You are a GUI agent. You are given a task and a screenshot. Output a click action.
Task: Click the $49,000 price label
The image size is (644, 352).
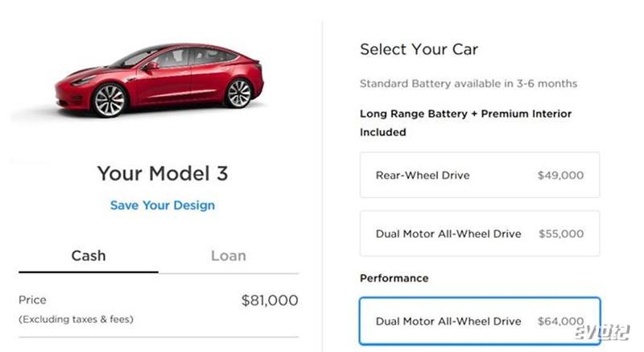pyautogui.click(x=560, y=176)
